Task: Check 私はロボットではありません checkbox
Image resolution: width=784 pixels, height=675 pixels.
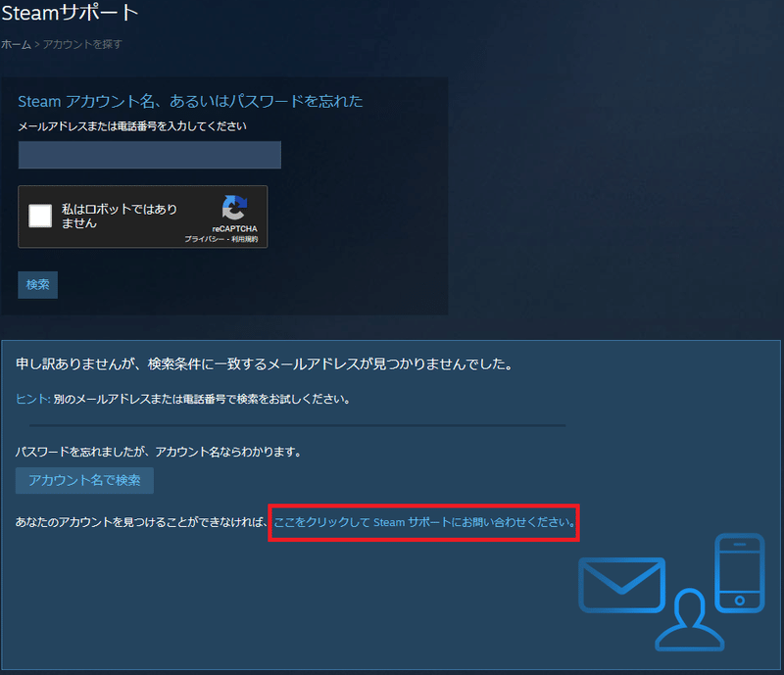Action: (39, 216)
